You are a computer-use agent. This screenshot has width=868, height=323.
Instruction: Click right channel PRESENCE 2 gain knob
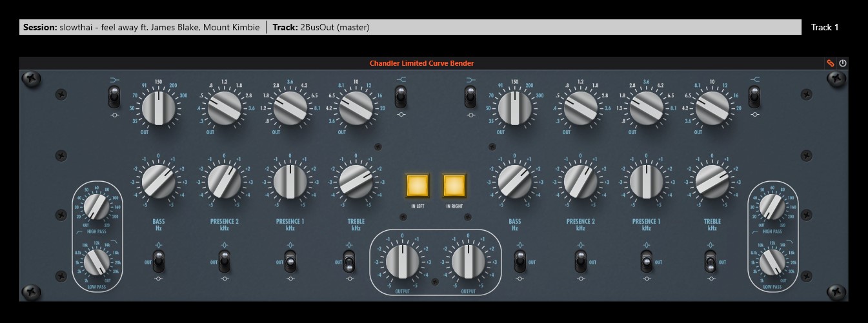[581, 181]
